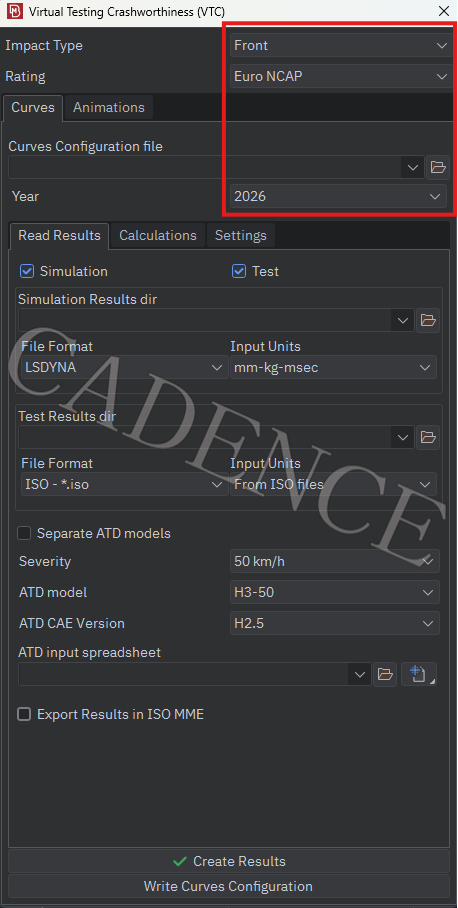Viewport: 458px width, 908px height.
Task: Click the Create Results button
Action: 229,861
